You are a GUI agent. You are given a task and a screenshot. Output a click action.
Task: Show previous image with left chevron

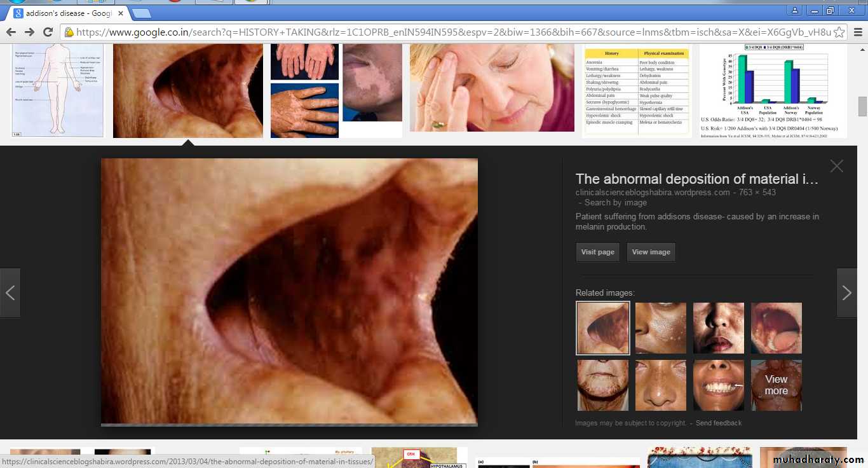pos(10,292)
